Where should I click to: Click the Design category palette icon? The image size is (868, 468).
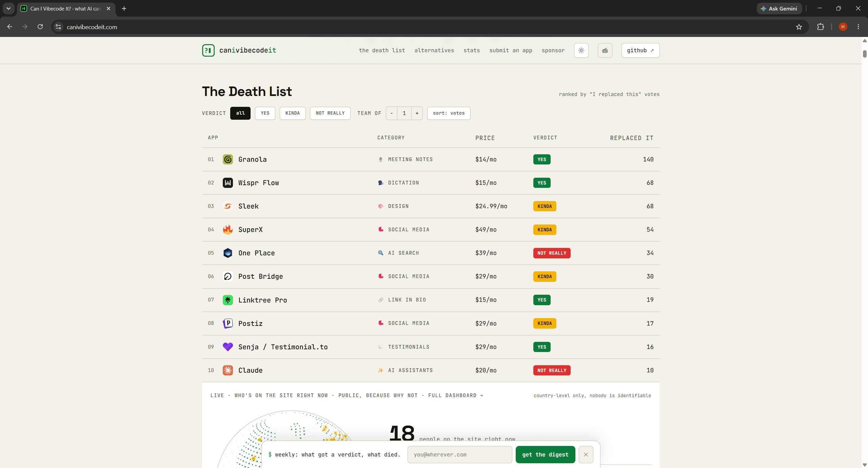[x=380, y=206]
